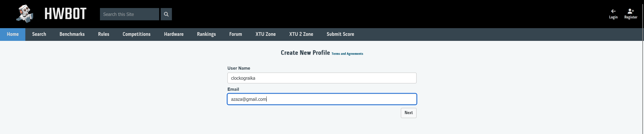
Task: Open the Benchmarks menu
Action: (x=72, y=34)
